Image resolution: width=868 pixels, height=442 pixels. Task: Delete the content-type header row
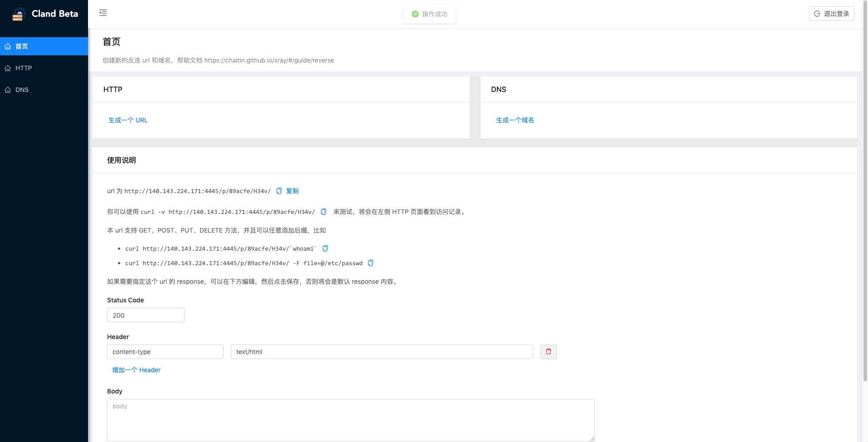(549, 352)
